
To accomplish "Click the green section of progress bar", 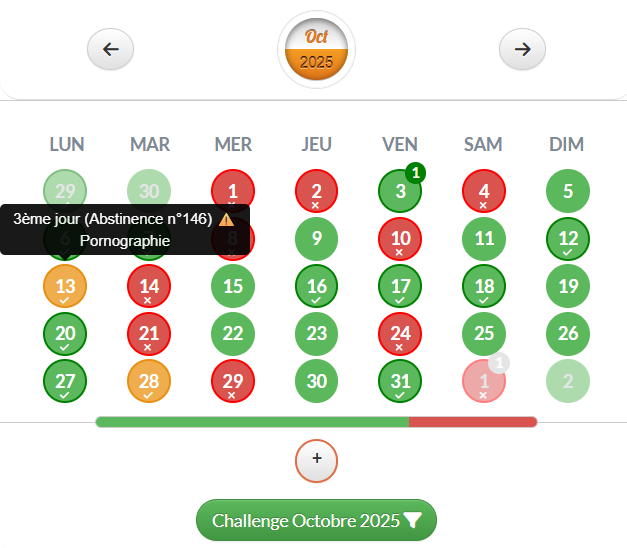I will click(x=250, y=422).
